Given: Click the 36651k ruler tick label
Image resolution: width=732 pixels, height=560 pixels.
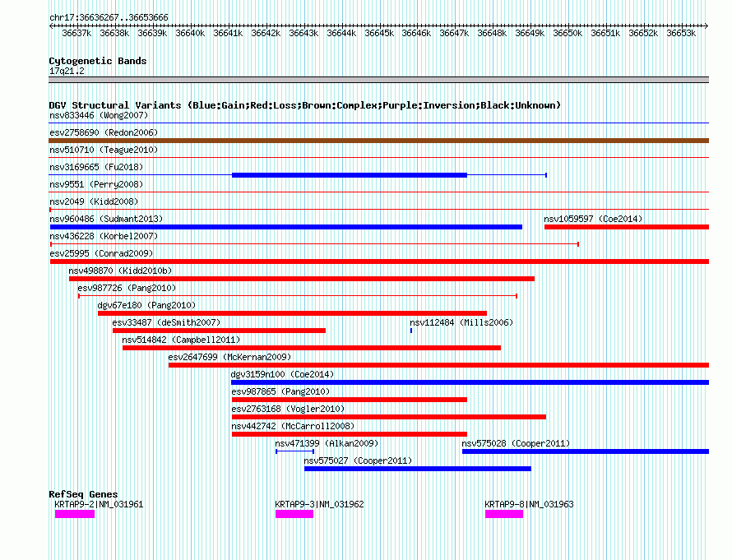Looking at the screenshot, I should pyautogui.click(x=605, y=33).
